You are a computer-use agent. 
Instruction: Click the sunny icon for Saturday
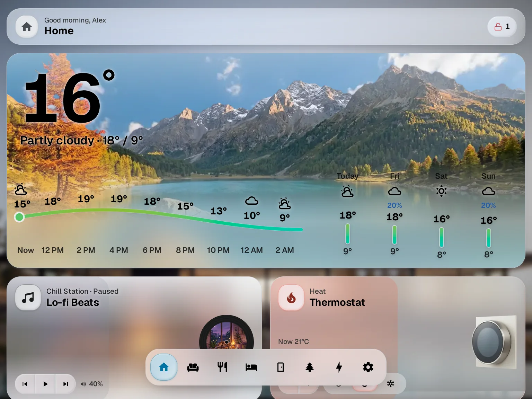click(x=441, y=191)
